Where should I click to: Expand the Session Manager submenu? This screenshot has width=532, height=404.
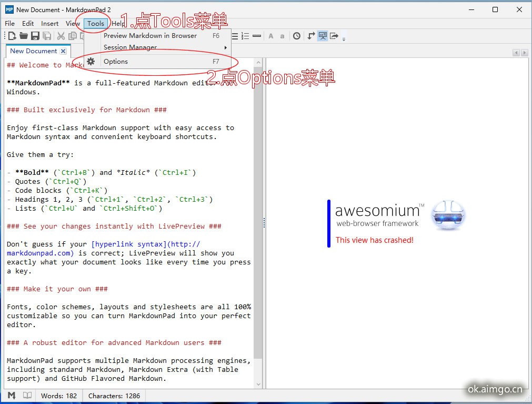click(x=158, y=47)
